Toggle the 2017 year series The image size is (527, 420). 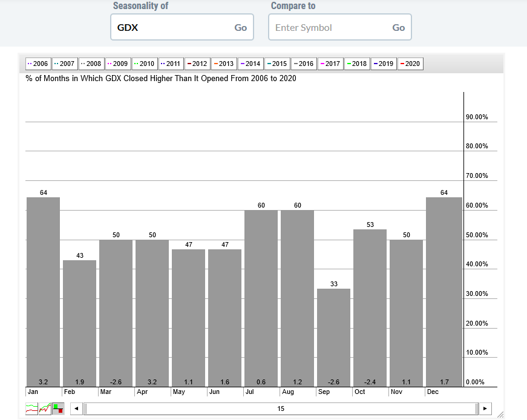330,64
